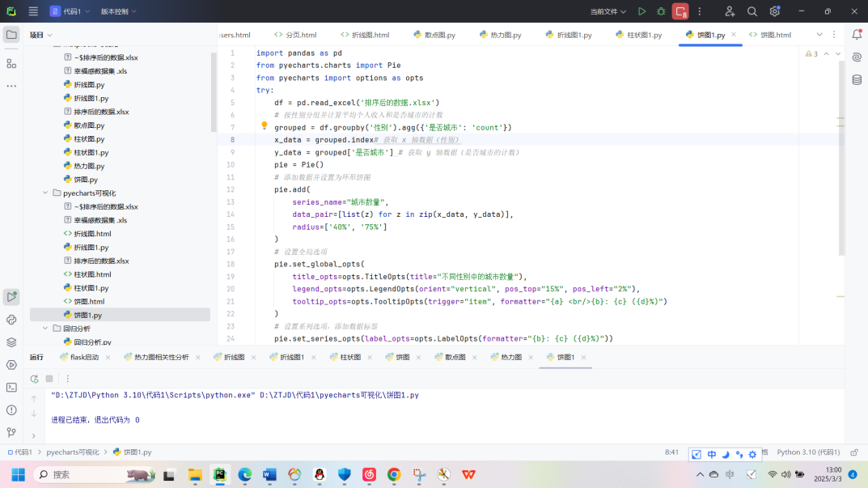This screenshot has width=868, height=488.
Task: Show hidden editor tabs dropdown arrow
Action: 819,35
